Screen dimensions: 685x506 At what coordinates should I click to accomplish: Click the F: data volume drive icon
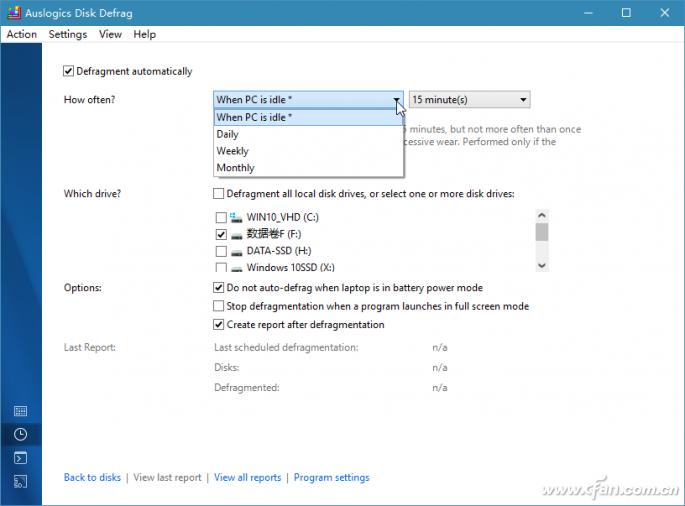pyautogui.click(x=236, y=236)
